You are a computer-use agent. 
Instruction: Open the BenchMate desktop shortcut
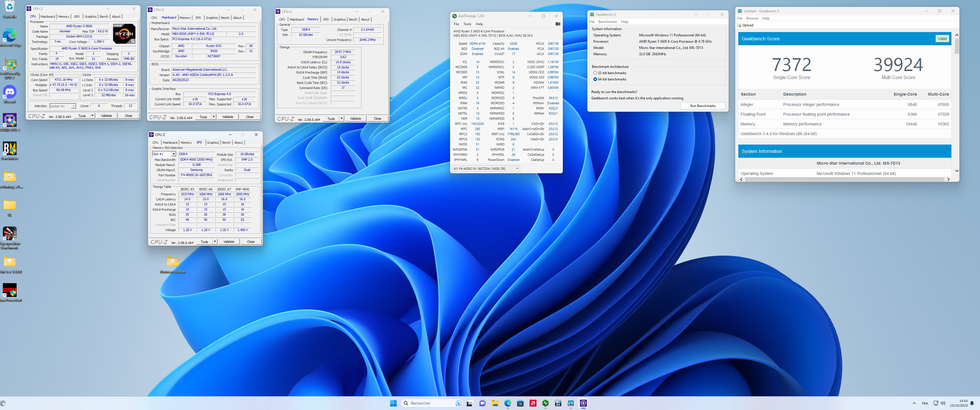[9, 151]
